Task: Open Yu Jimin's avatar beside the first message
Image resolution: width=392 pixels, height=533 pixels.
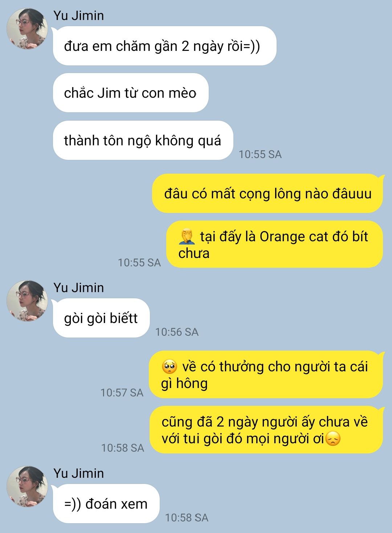Action: (27, 28)
